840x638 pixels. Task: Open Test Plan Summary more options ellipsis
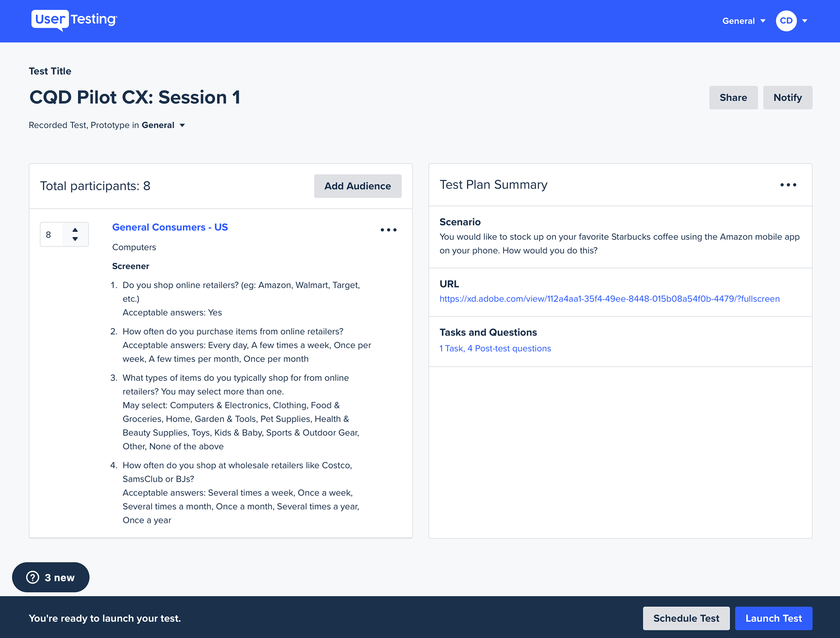coord(788,185)
